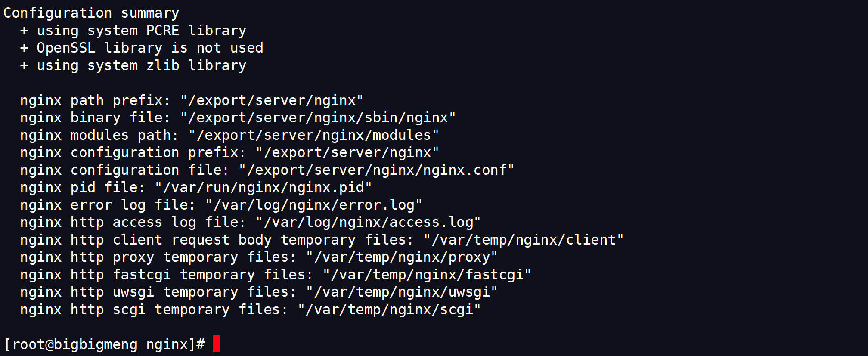Screen dimensions: 868x356
Task: Click the nginx configuration prefix line
Action: [229, 152]
